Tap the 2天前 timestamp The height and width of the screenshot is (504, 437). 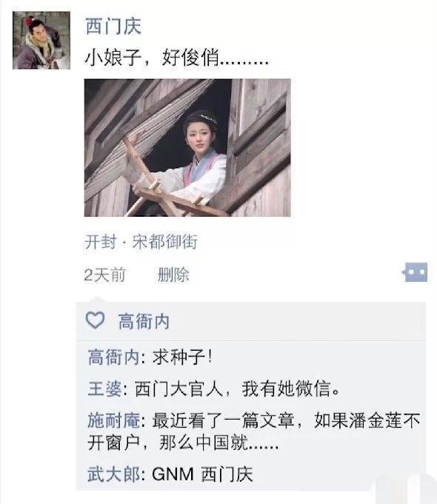pos(104,275)
